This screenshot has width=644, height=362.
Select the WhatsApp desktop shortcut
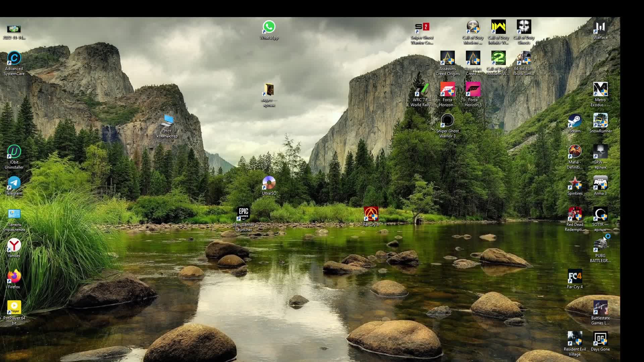point(269,27)
